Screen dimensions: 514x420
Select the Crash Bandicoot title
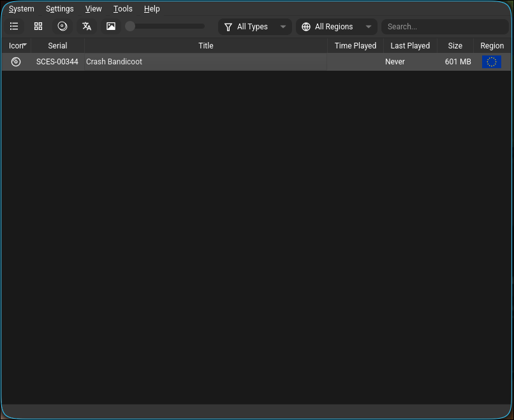coord(114,62)
